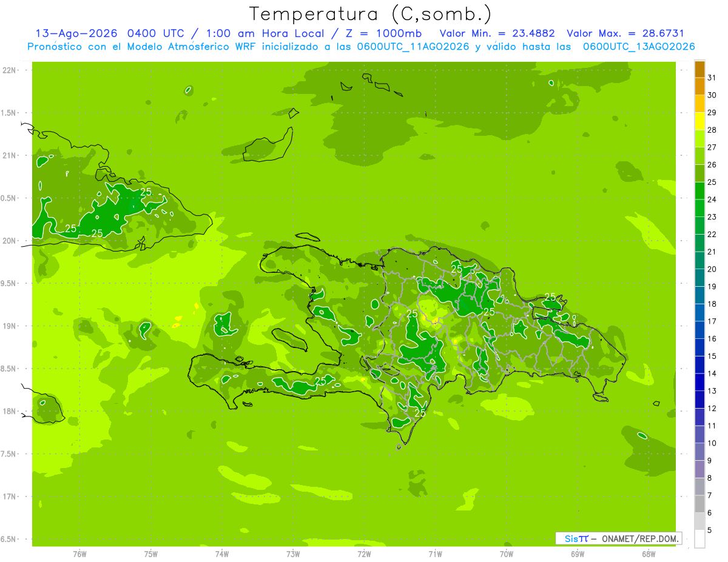The image size is (728, 562).
Task: Click the '73W' longitude axis label
Action: pos(292,554)
